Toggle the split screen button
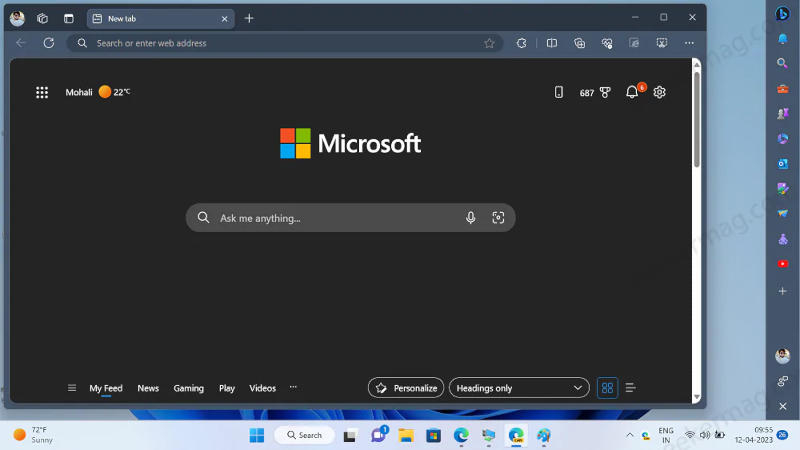 pos(551,43)
